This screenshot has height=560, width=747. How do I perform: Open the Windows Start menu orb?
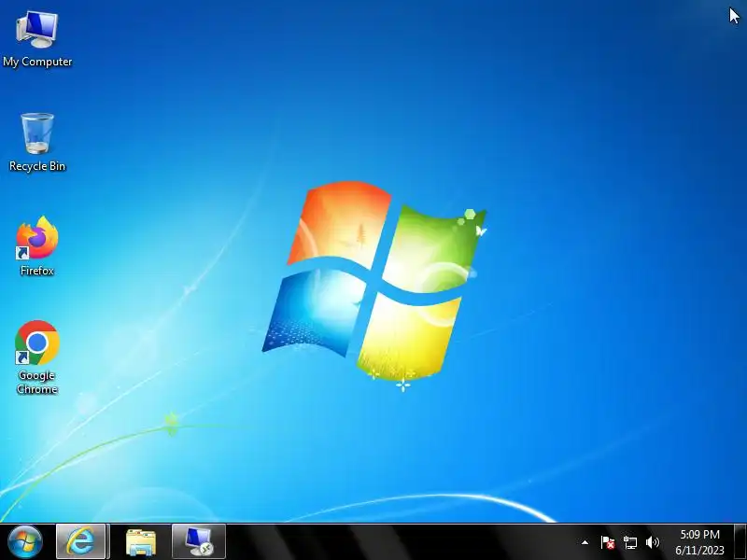[25, 542]
